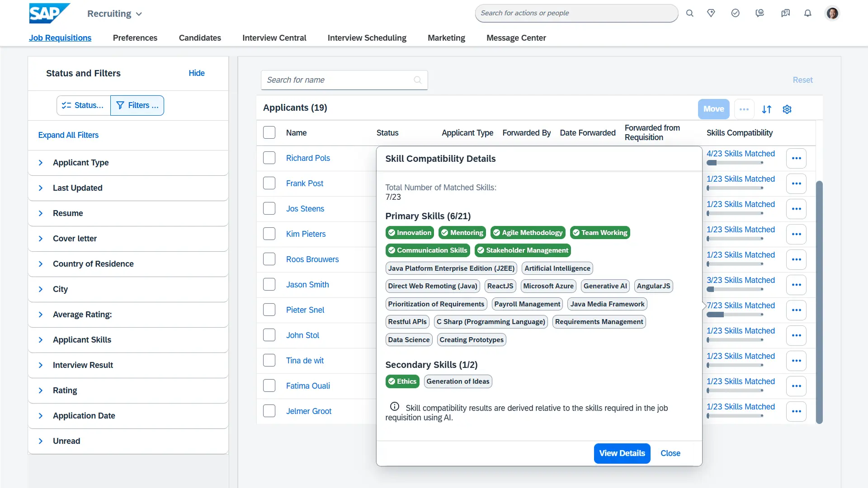Toggle the select all applicants checkbox
The width and height of the screenshot is (868, 488).
point(269,133)
